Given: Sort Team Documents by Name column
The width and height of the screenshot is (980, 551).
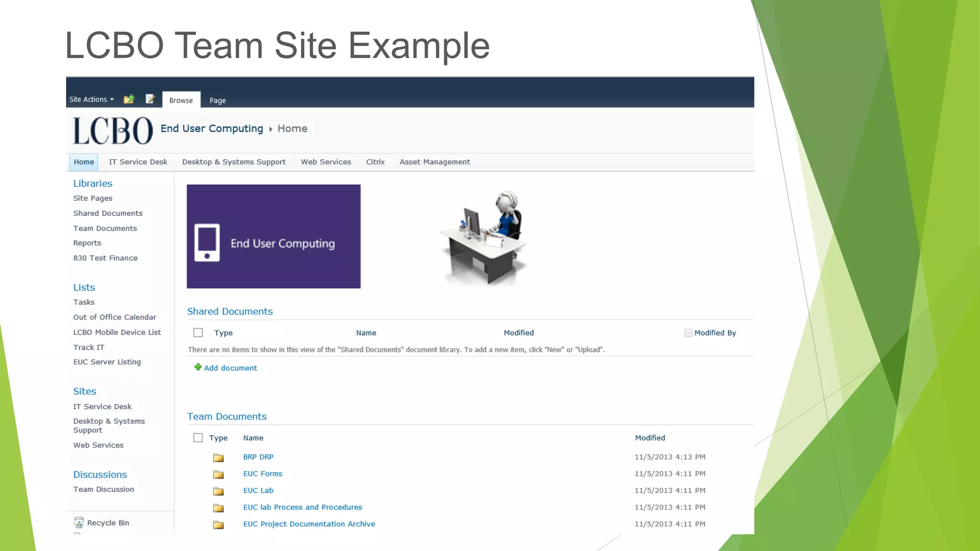Looking at the screenshot, I should point(253,438).
